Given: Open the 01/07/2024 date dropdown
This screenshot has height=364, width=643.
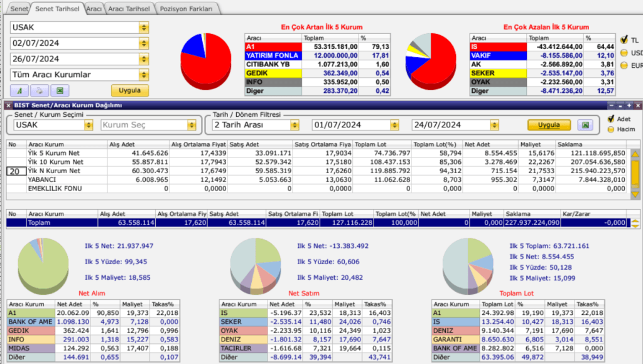Looking at the screenshot, I should (394, 125).
